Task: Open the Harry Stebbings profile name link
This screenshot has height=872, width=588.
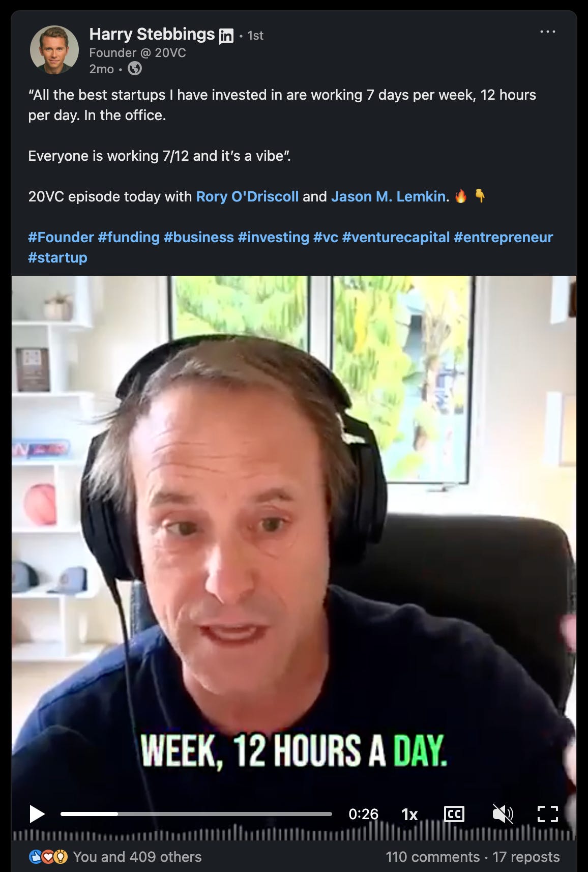Action: pyautogui.click(x=152, y=34)
